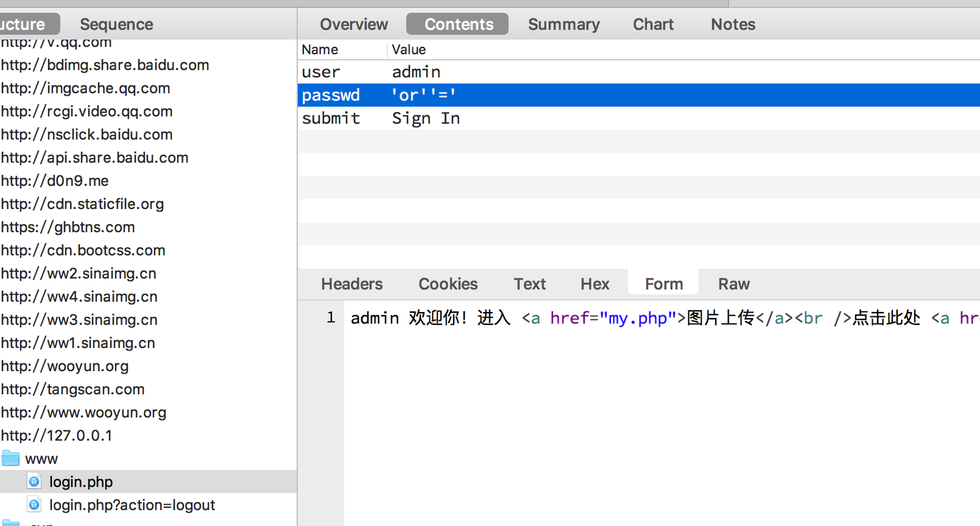The height and width of the screenshot is (526, 980).
Task: Open the Raw response tab
Action: pyautogui.click(x=733, y=284)
